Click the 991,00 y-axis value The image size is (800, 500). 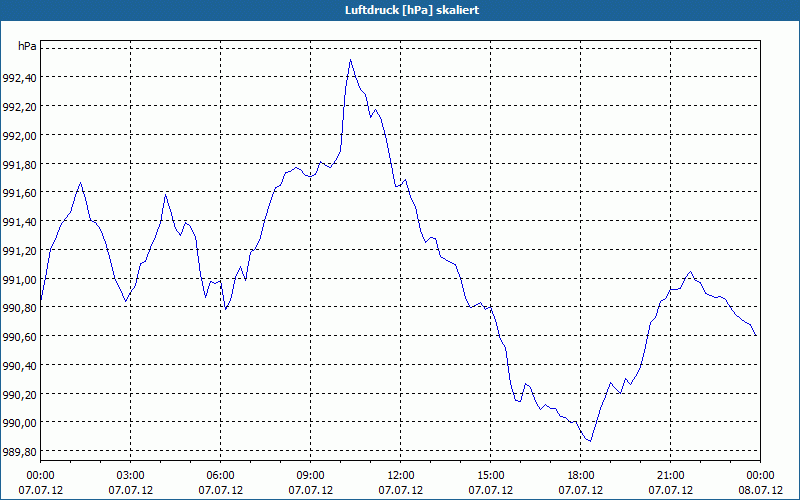point(20,280)
